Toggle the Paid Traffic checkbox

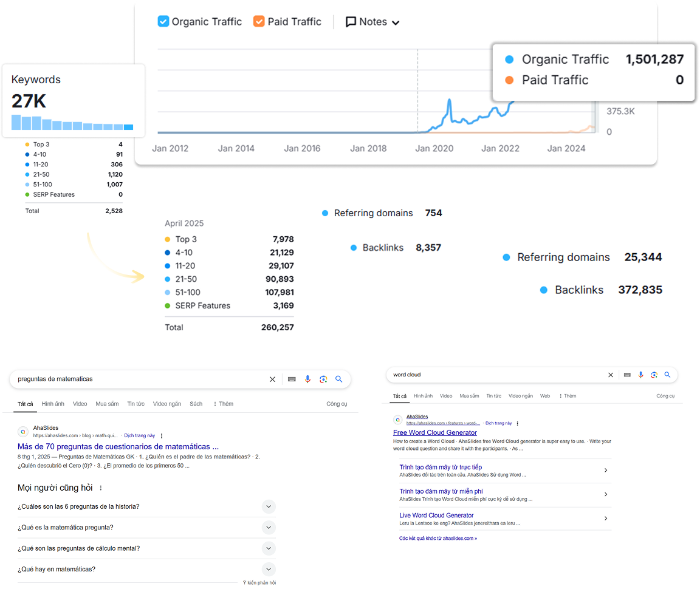[x=259, y=22]
